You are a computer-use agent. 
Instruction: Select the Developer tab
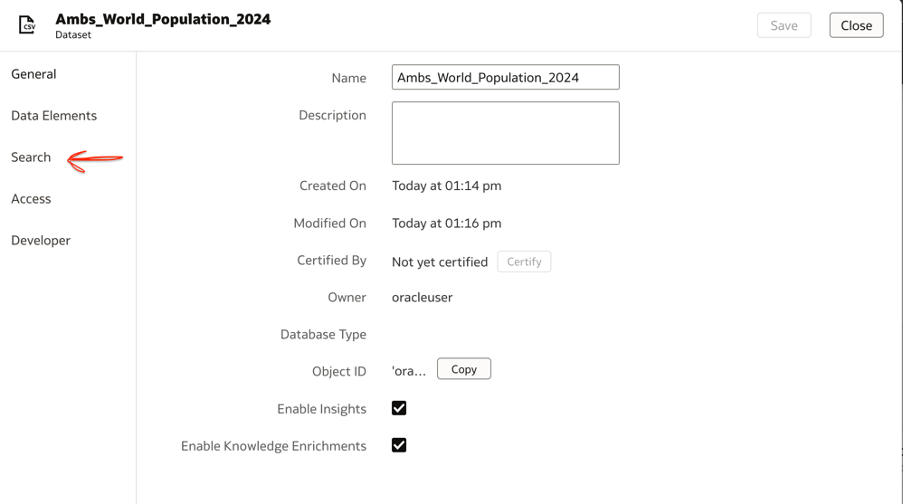[40, 240]
